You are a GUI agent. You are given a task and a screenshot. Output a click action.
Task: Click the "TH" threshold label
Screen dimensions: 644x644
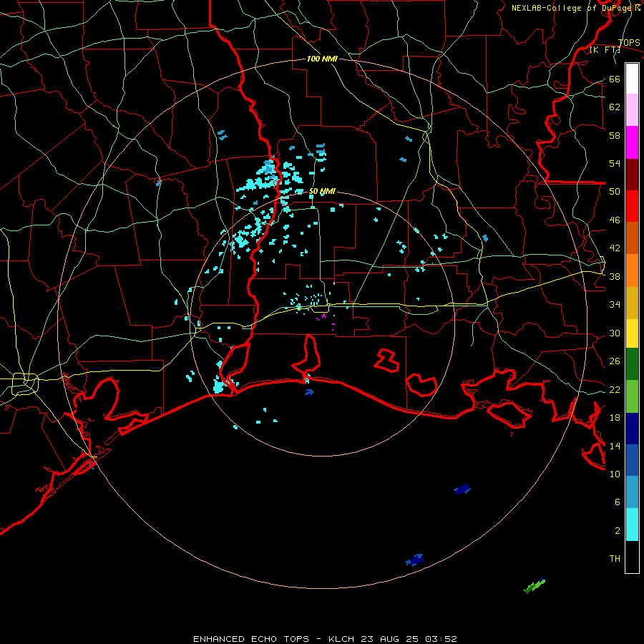point(615,558)
